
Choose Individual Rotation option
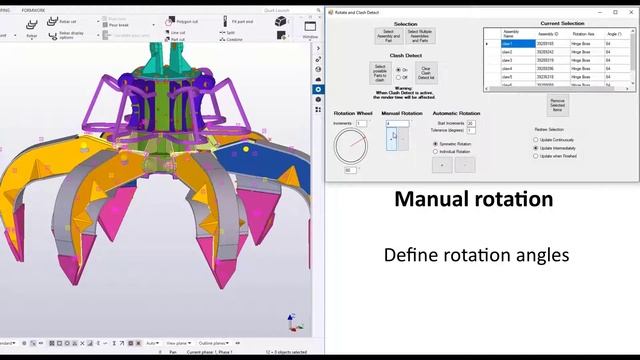(x=451, y=151)
